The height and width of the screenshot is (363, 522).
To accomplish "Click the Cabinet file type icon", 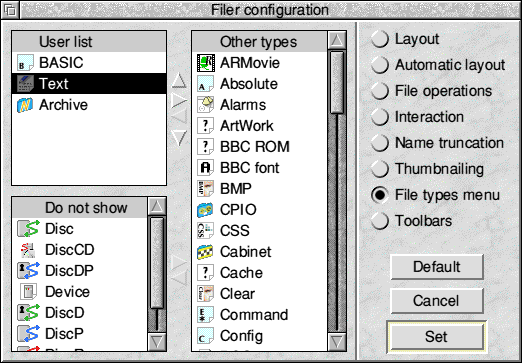I will [205, 252].
